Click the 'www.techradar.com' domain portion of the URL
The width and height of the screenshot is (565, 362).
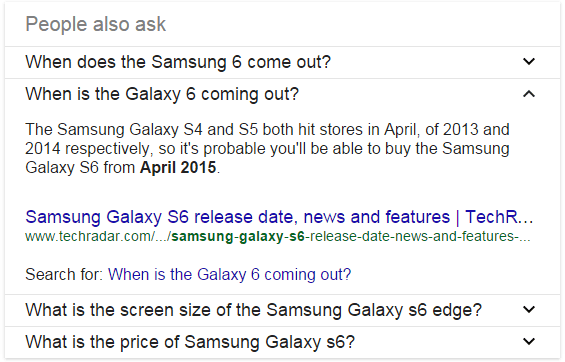pos(88,236)
